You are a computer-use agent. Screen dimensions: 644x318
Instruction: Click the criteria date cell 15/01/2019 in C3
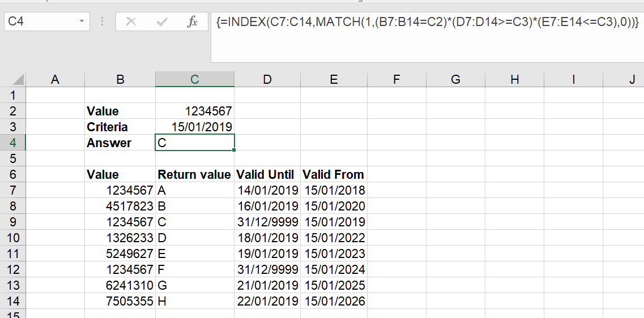click(195, 127)
